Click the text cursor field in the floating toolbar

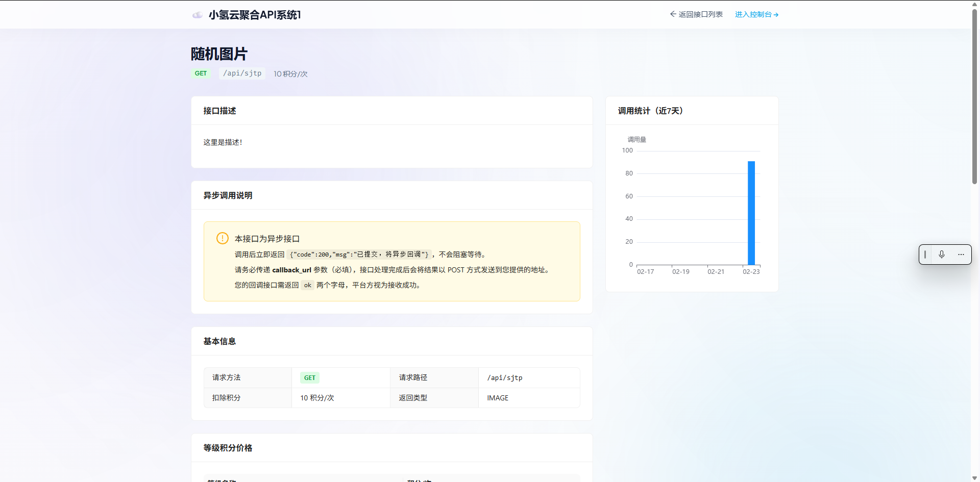pos(926,255)
